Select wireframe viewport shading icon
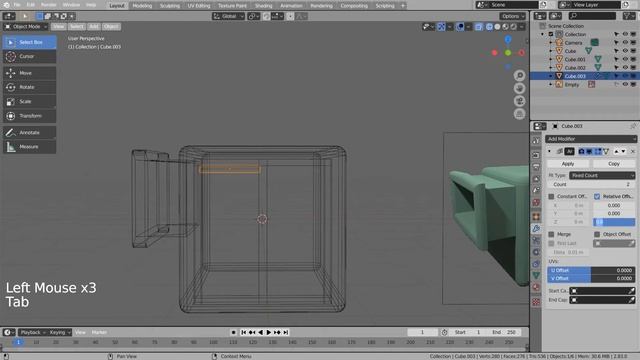 [x=489, y=27]
